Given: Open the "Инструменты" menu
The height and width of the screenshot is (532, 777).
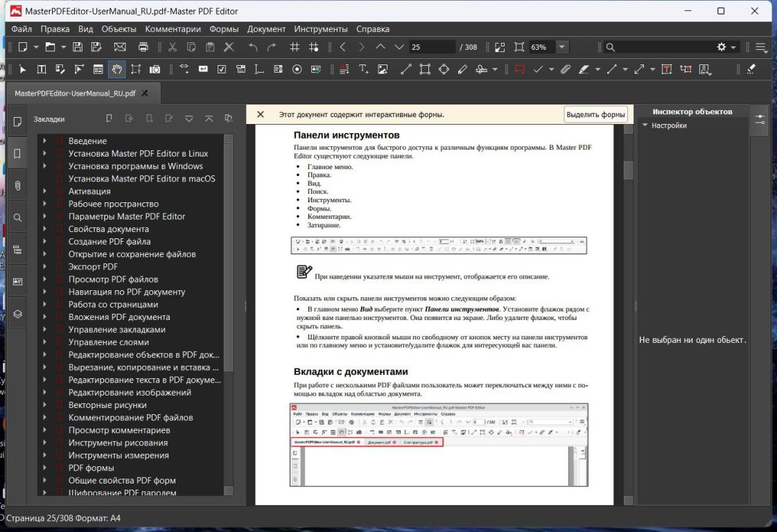Looking at the screenshot, I should [x=320, y=29].
